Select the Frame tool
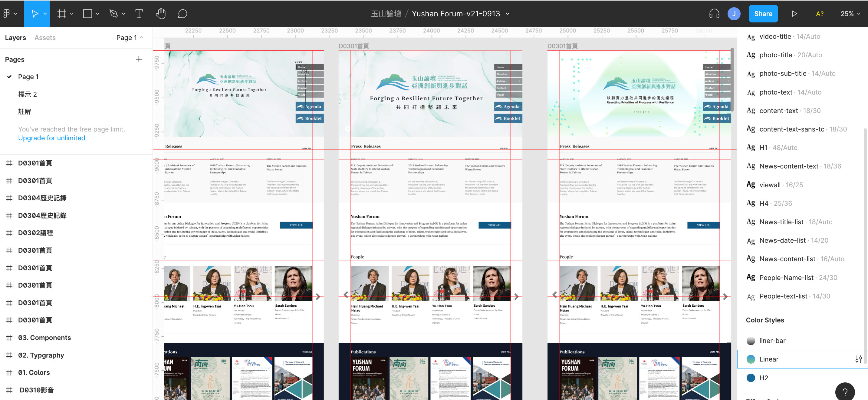868x400 pixels. click(61, 14)
